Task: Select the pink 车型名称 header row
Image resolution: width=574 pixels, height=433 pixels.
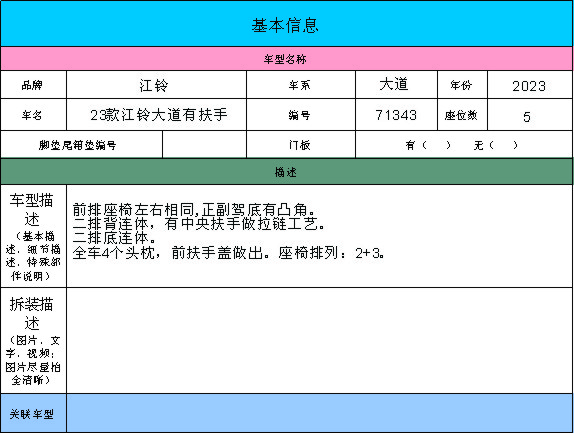Action: pyautogui.click(x=287, y=59)
